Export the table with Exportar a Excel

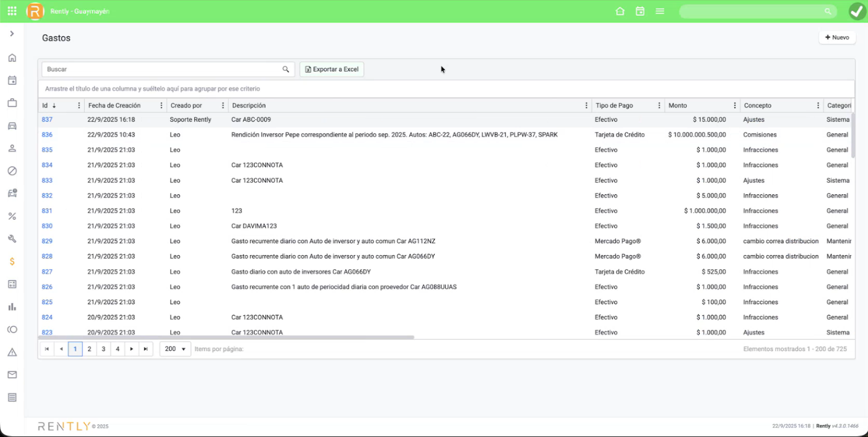332,69
